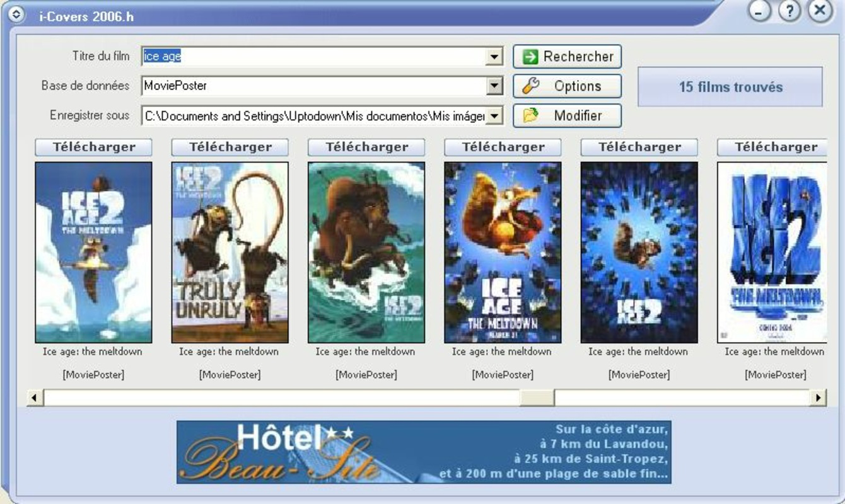Viewport: 845px width, 504px height.
Task: Click the Rechercher search button
Action: [567, 57]
